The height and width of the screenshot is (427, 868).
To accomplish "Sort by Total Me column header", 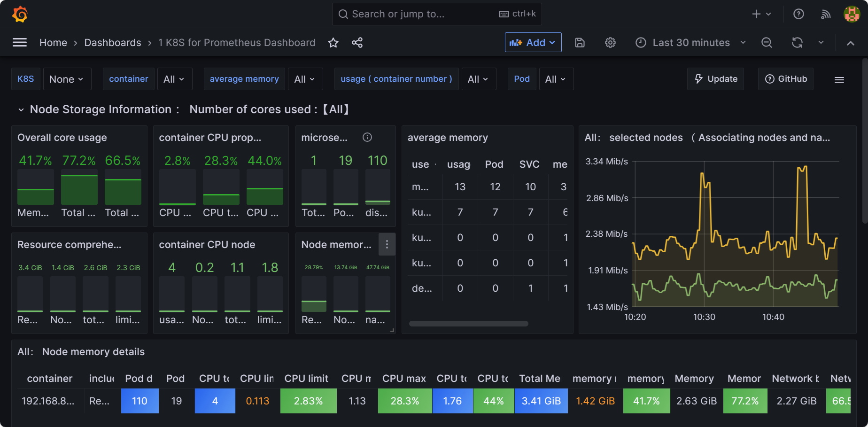I will click(x=540, y=379).
